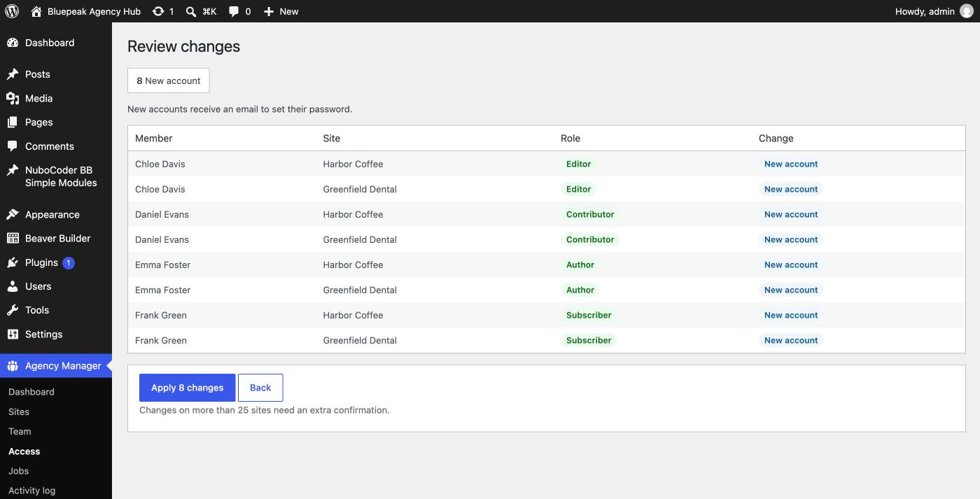Click the Role column header

(570, 139)
